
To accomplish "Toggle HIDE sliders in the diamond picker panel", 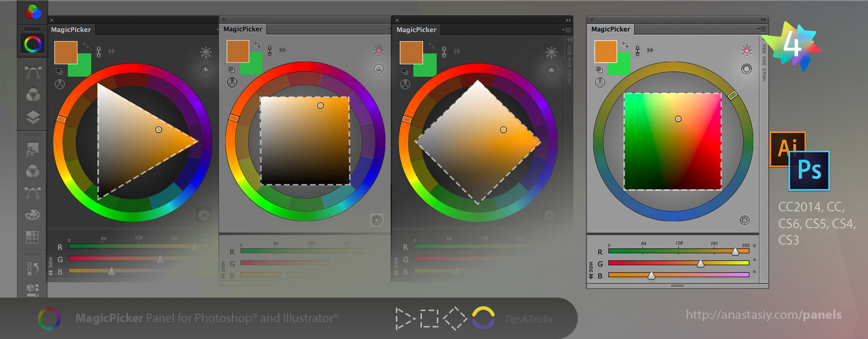I will [x=396, y=267].
